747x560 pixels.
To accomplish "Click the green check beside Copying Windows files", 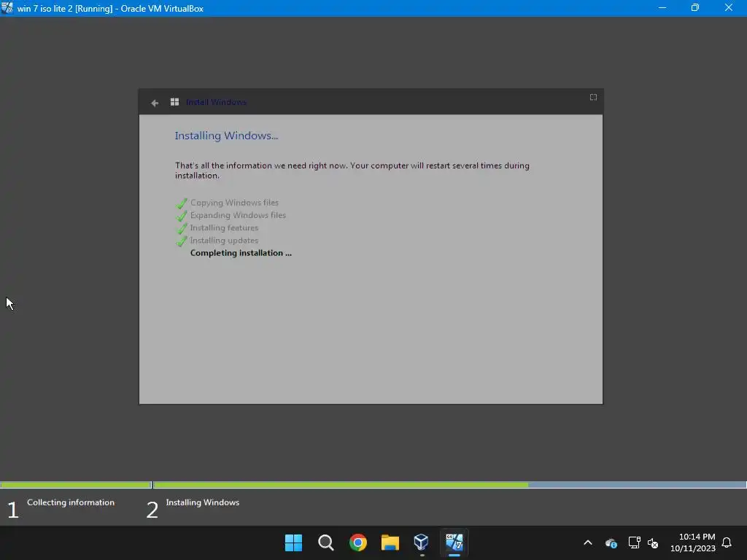I will tap(182, 203).
